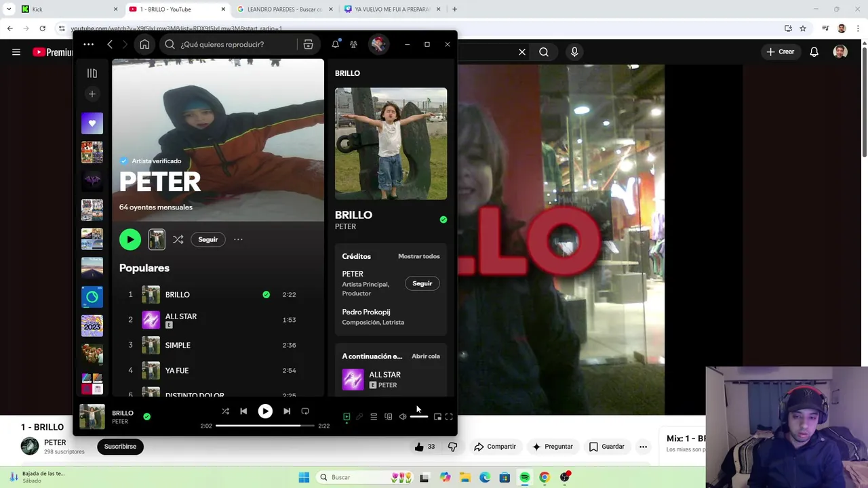868x488 pixels.
Task: Open new Chrome tab with plus
Action: coord(454,9)
